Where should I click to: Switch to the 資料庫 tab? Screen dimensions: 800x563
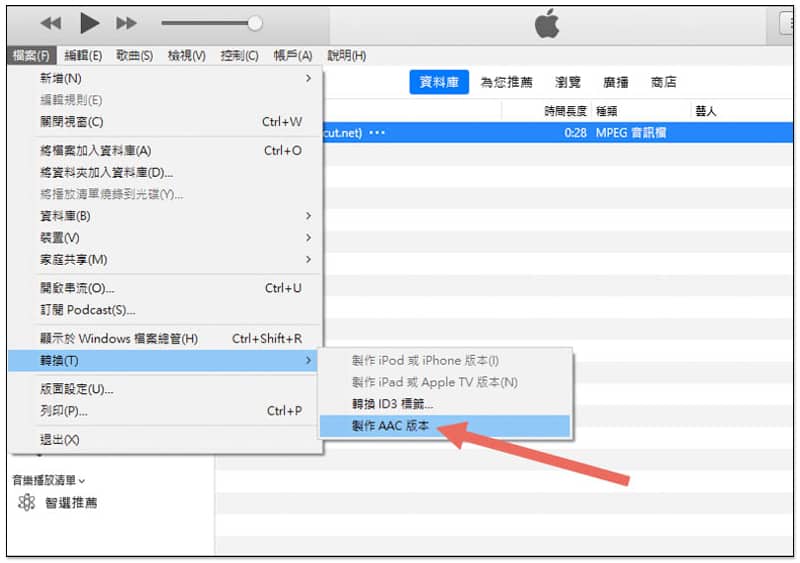click(x=439, y=82)
